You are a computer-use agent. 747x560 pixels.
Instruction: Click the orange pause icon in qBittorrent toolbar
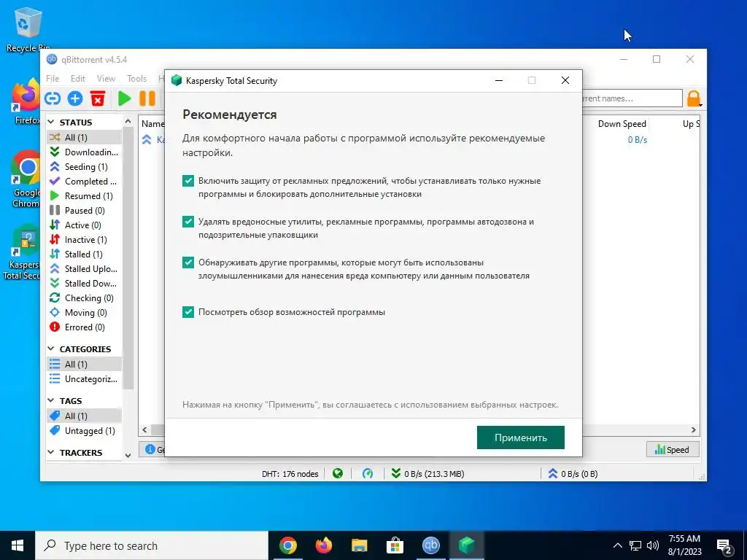pos(147,98)
